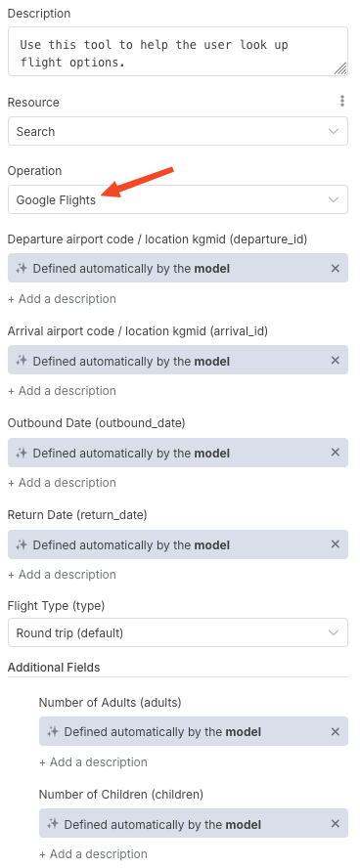The height and width of the screenshot is (868, 360).
Task: Open the Operation dropdown showing Google Flights
Action: 178,199
